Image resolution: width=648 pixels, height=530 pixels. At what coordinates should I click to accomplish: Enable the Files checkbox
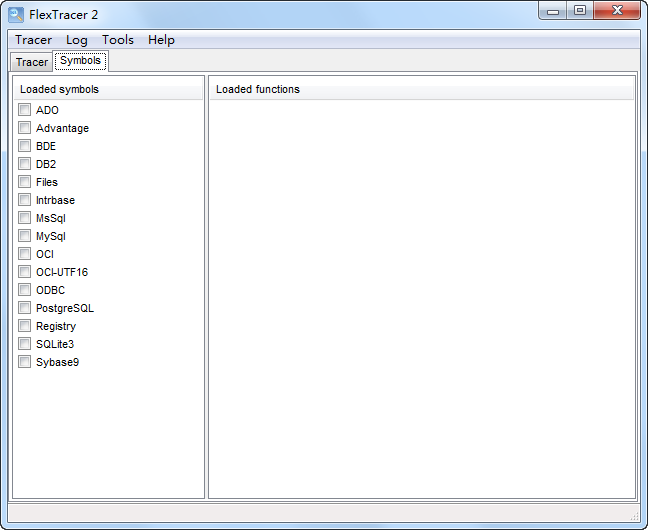pos(24,181)
